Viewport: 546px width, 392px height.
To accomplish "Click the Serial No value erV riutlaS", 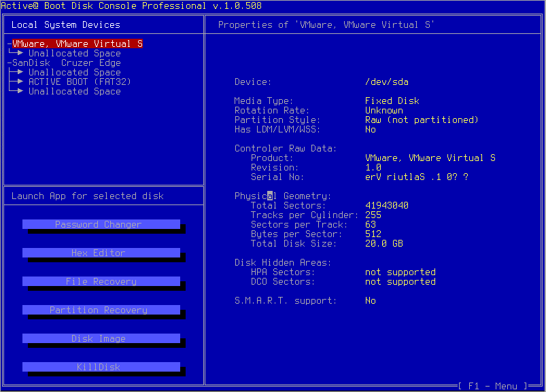I will pos(417,177).
